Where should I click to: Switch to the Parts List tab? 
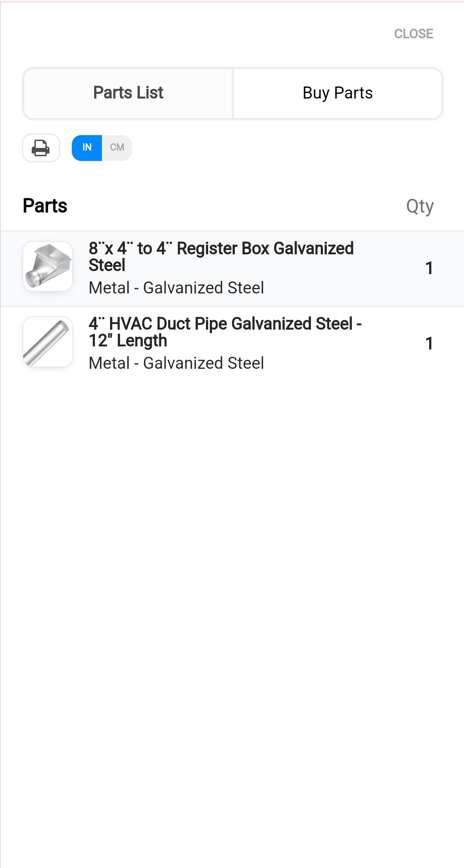click(128, 93)
